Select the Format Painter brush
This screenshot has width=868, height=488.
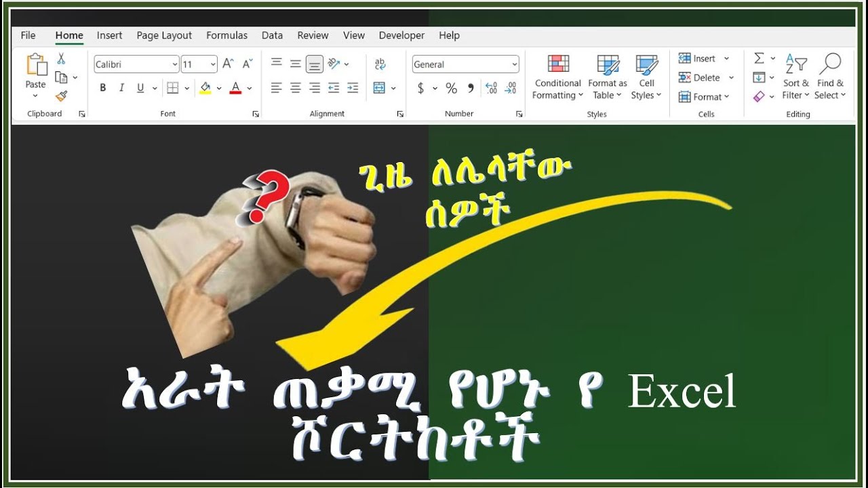click(61, 96)
